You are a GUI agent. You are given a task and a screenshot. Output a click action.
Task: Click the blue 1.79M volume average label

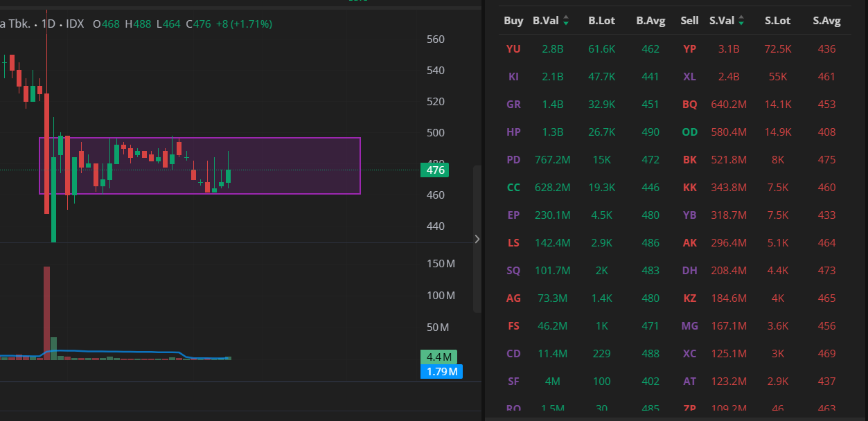(441, 372)
